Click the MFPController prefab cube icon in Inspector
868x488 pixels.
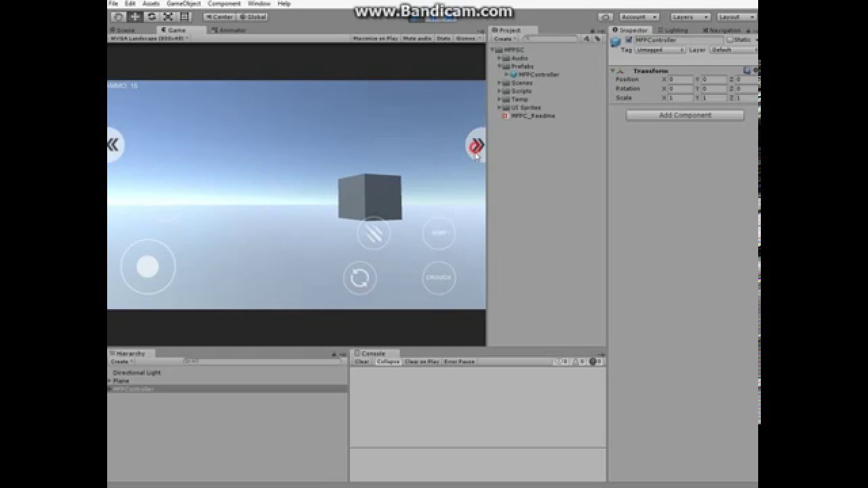616,42
